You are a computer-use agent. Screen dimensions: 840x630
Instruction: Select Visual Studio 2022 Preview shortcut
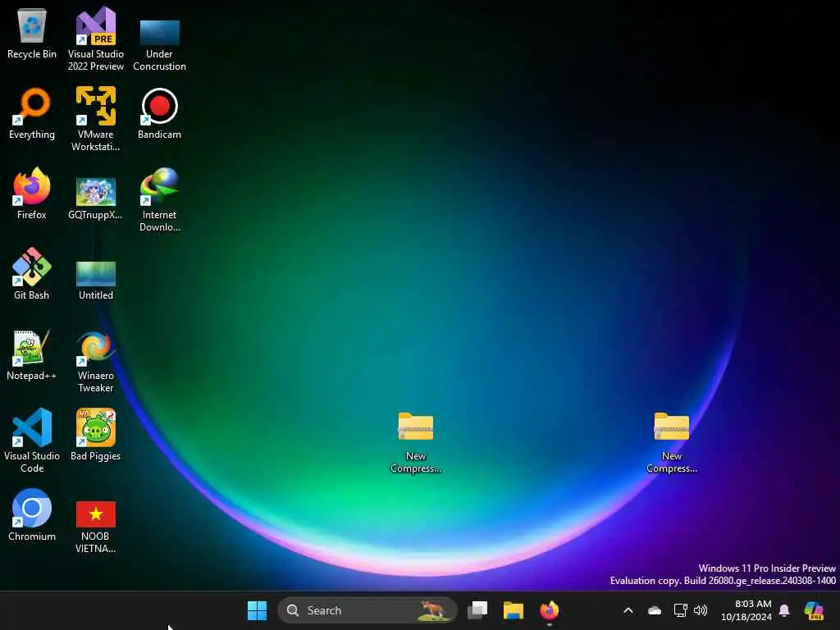coord(95,39)
